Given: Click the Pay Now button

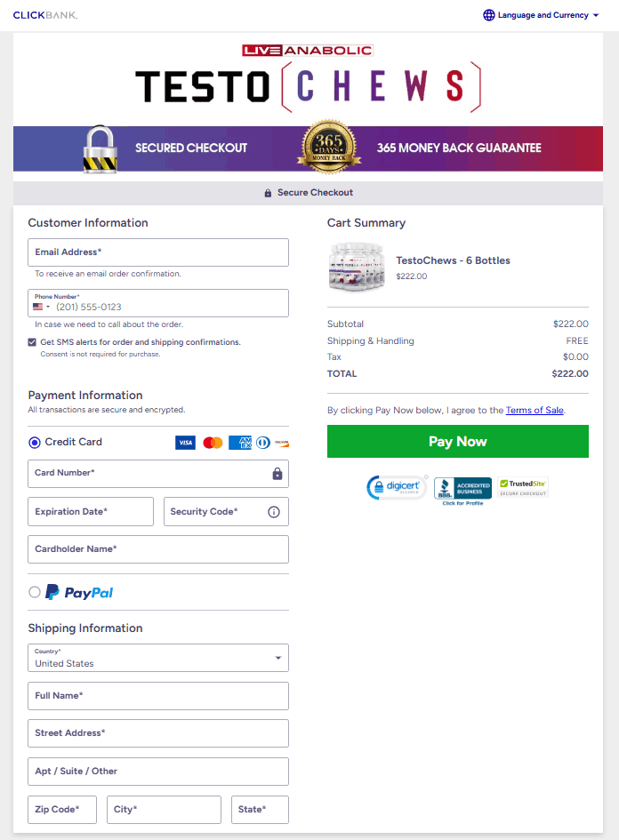Looking at the screenshot, I should [x=457, y=441].
